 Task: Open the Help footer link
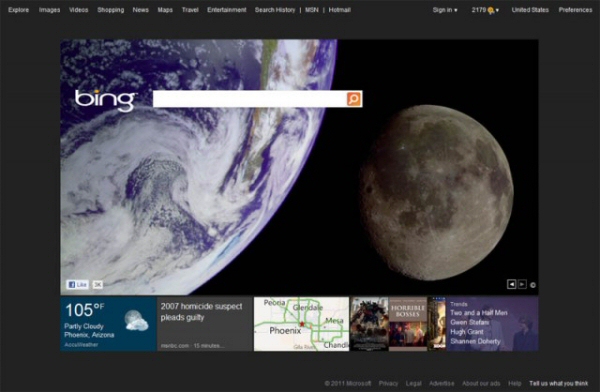click(515, 383)
